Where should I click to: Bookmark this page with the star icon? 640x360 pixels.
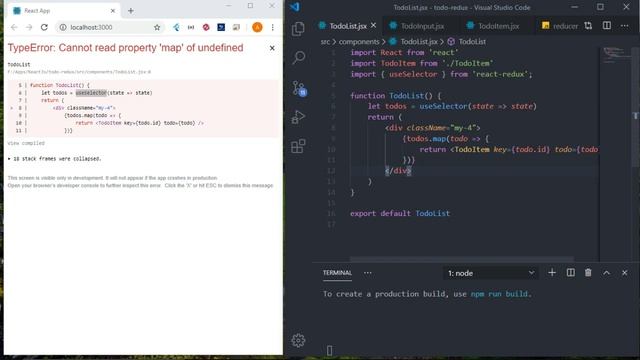(157, 27)
